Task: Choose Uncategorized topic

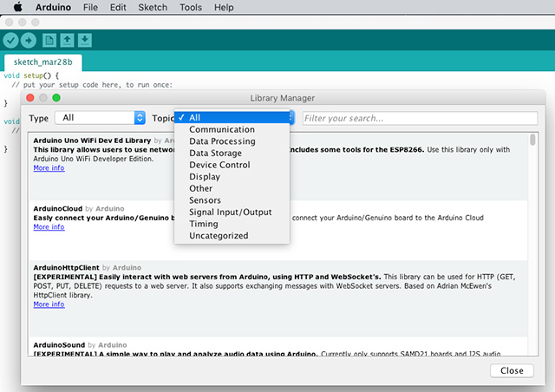Action: tap(232, 236)
